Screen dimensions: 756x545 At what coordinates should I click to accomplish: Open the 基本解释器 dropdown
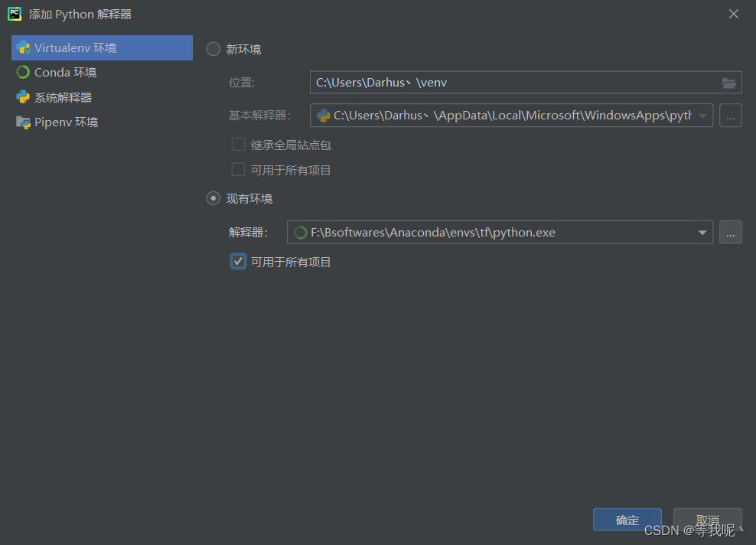512,116
